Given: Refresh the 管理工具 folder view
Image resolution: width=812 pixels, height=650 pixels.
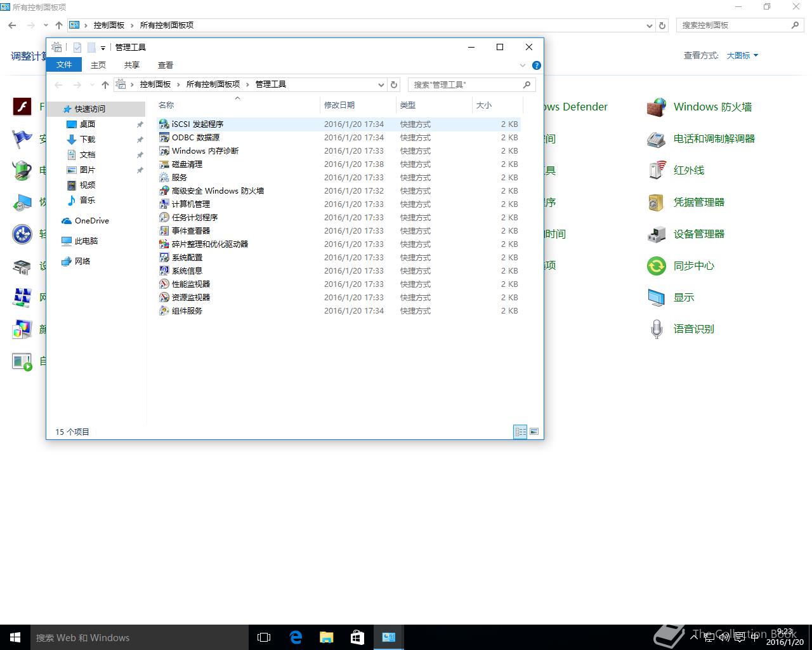Looking at the screenshot, I should [x=394, y=84].
